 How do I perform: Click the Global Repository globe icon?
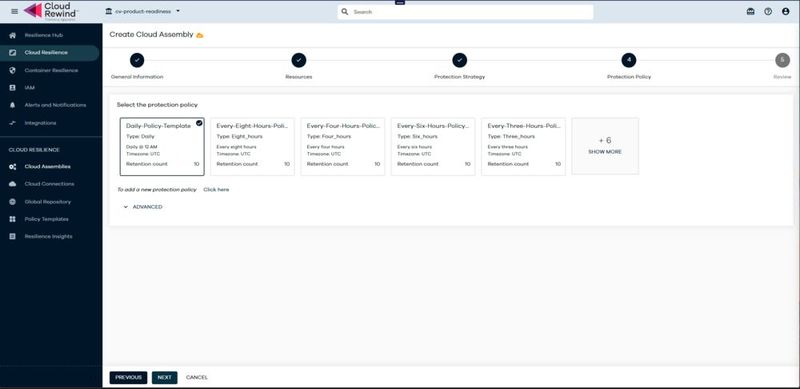point(13,202)
